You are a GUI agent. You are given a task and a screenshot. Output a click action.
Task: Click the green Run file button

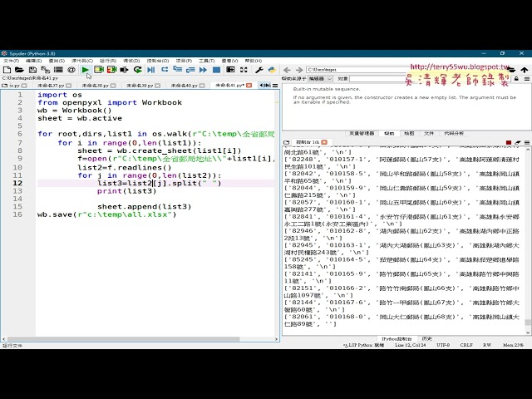86,70
